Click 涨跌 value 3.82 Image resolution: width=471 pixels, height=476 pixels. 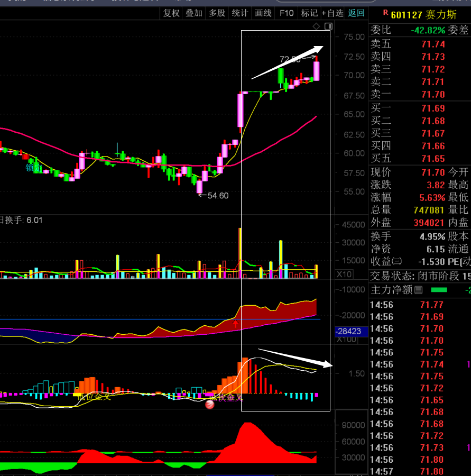(x=436, y=185)
